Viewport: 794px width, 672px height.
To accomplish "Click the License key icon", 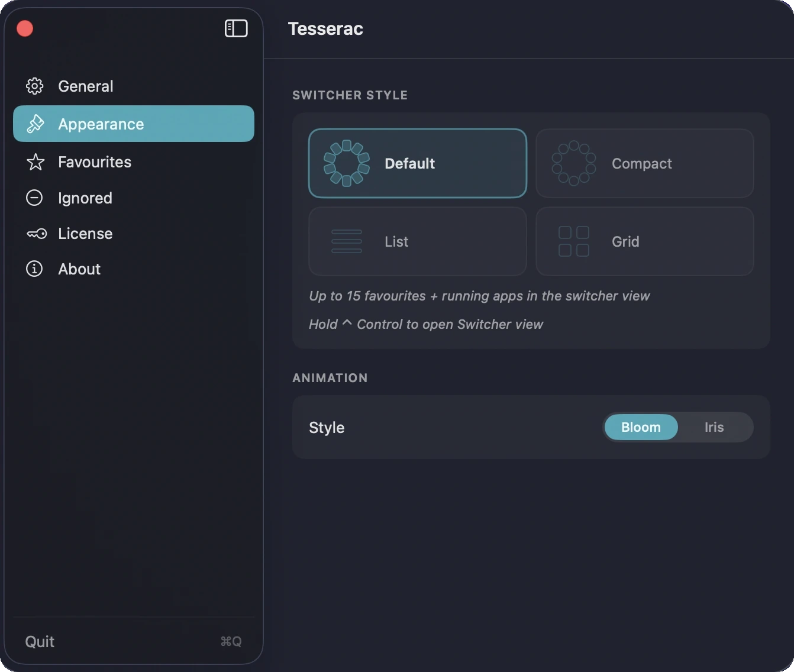I will coord(37,234).
